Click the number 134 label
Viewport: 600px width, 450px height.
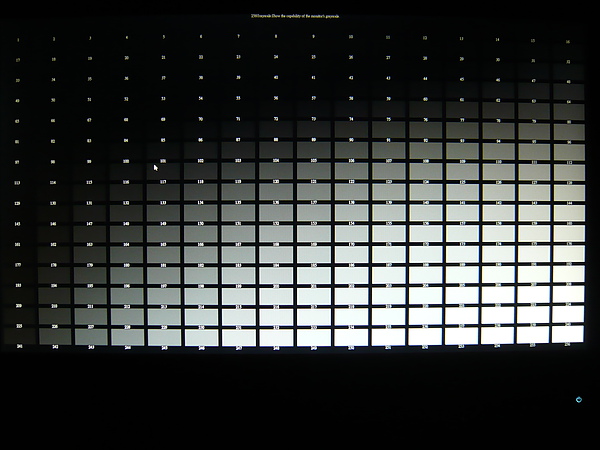[x=201, y=202]
